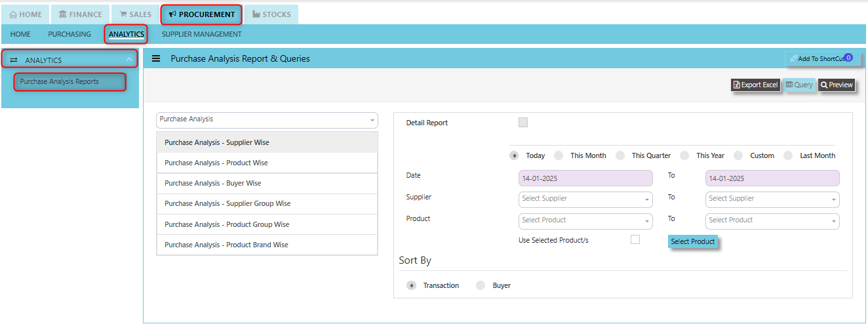The image size is (868, 326).
Task: Click the chart icon on STOCKS tab
Action: point(256,14)
